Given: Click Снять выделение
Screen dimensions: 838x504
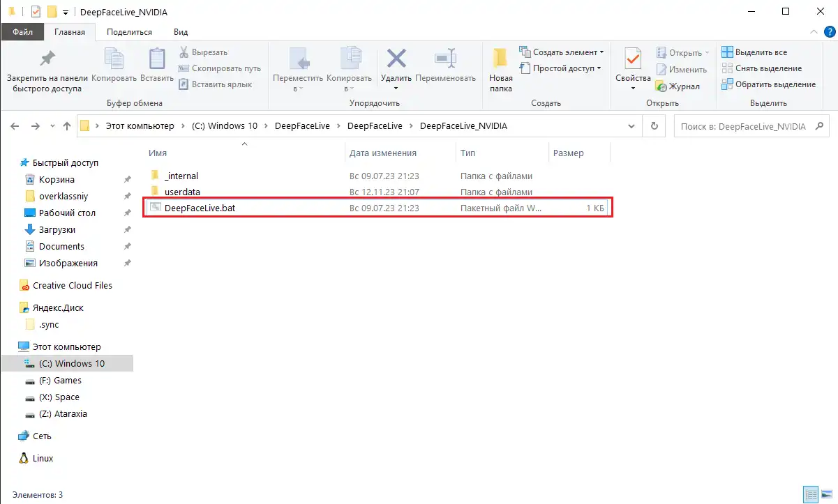Looking at the screenshot, I should pos(761,68).
